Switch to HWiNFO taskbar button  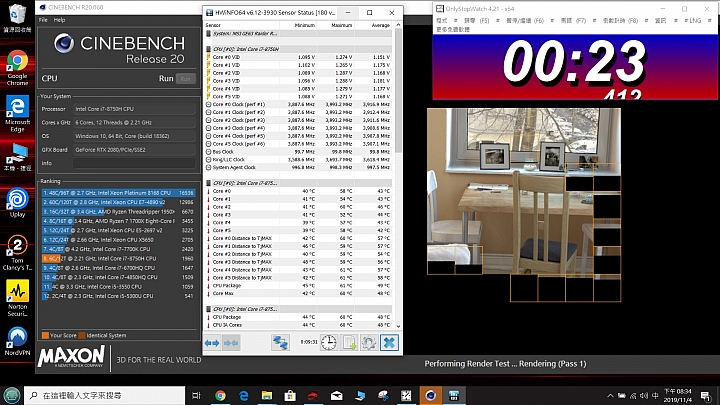454,395
